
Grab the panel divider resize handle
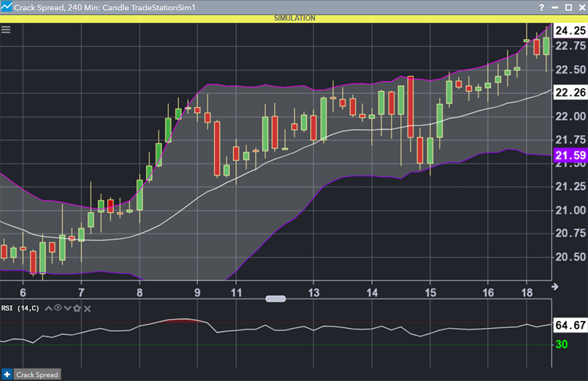276,299
